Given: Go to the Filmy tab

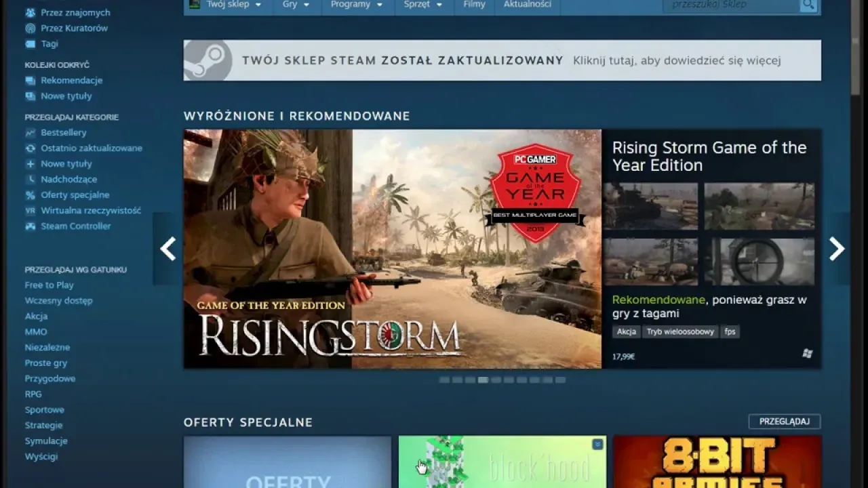Looking at the screenshot, I should click(474, 5).
